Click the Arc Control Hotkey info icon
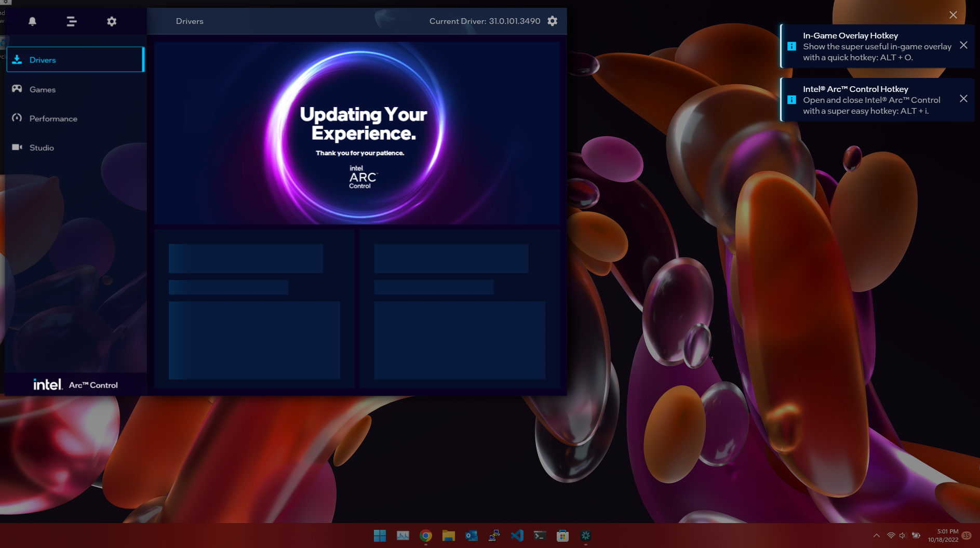Image resolution: width=980 pixels, height=548 pixels. pos(791,100)
